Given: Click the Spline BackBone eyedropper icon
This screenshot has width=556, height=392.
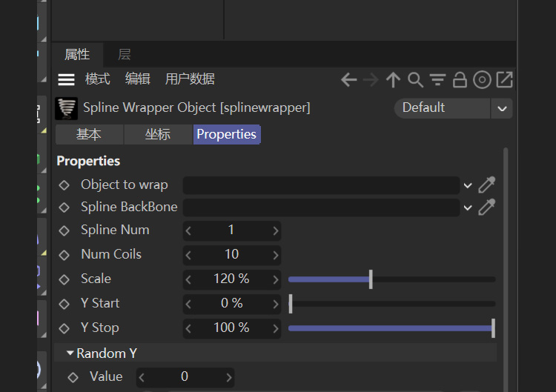Looking at the screenshot, I should click(x=486, y=207).
